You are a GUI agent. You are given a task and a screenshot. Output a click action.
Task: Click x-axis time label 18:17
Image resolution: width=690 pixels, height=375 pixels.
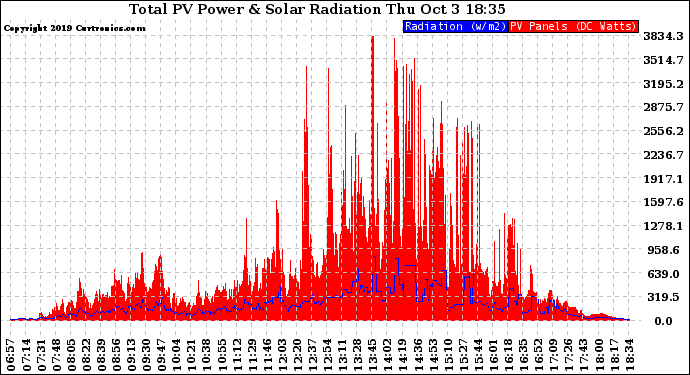(x=613, y=354)
